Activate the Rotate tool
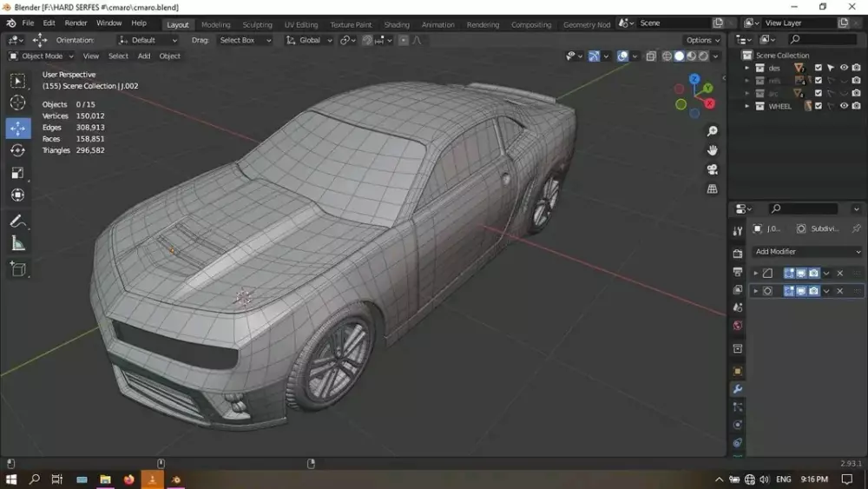868x489 pixels. [17, 151]
